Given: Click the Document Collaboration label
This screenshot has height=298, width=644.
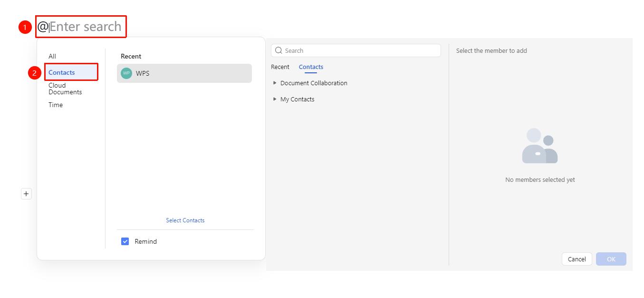Looking at the screenshot, I should 314,83.
